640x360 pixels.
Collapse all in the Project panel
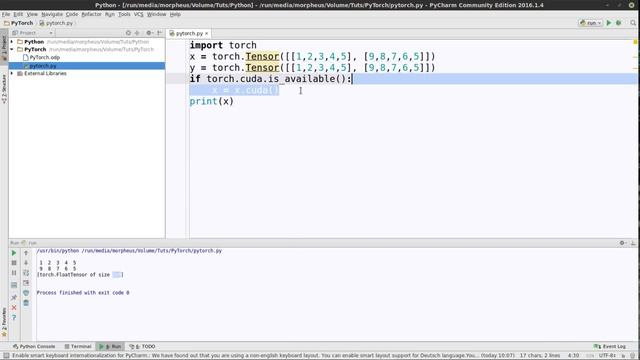pyautogui.click(x=137, y=33)
